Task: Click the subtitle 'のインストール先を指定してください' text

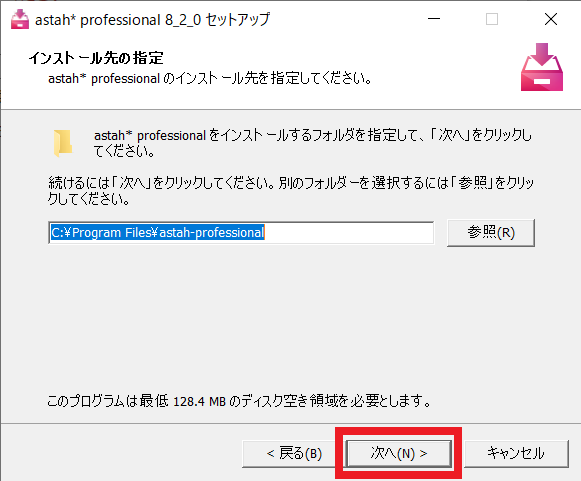Action: pos(267,79)
